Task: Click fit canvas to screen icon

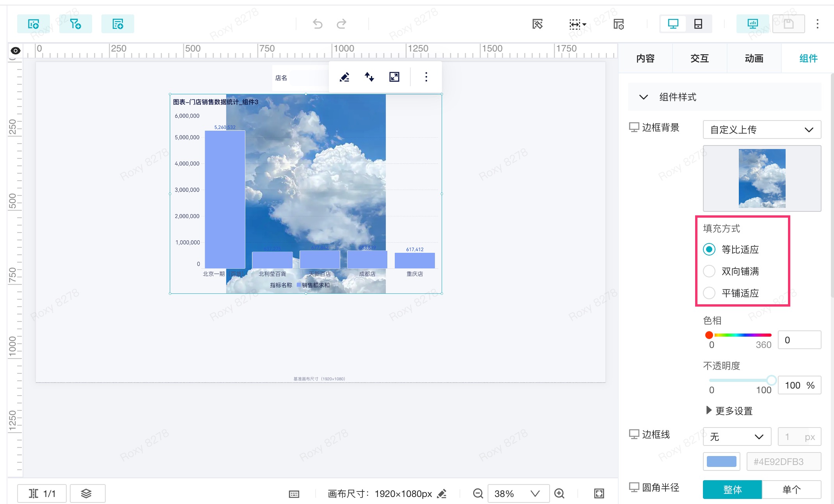Action: click(599, 493)
